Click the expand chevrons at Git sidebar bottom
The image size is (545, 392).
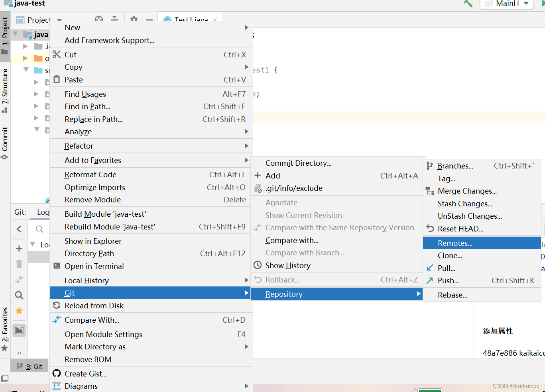coord(19,353)
